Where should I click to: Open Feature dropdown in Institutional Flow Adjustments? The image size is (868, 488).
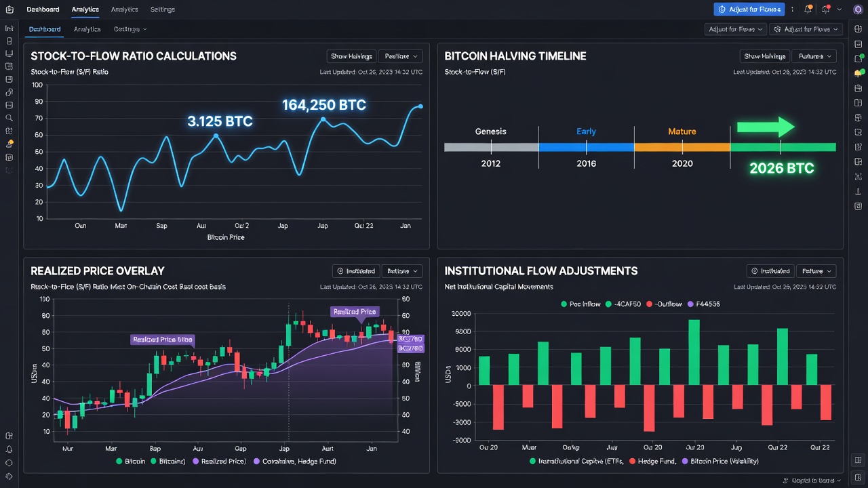tap(816, 271)
